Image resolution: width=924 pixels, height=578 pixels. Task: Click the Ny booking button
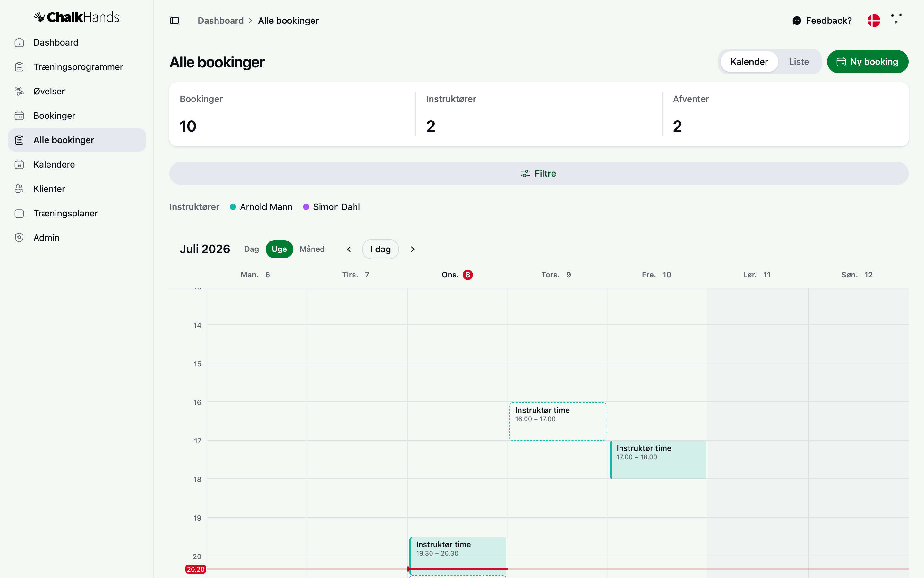868,62
